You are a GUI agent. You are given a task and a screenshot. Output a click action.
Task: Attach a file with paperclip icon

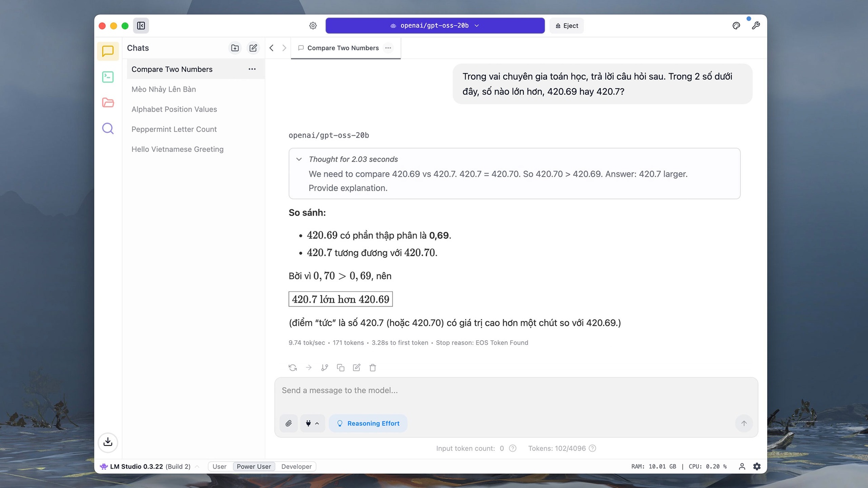click(x=288, y=423)
